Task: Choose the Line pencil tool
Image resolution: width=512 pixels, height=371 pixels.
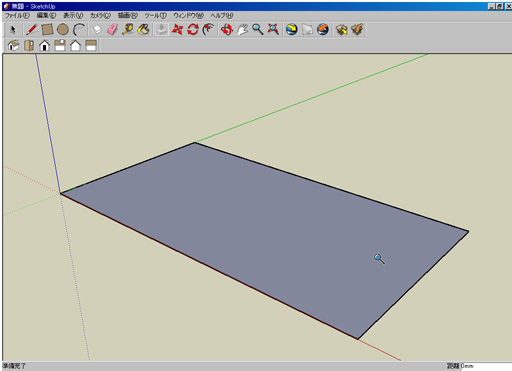Action: click(32, 30)
